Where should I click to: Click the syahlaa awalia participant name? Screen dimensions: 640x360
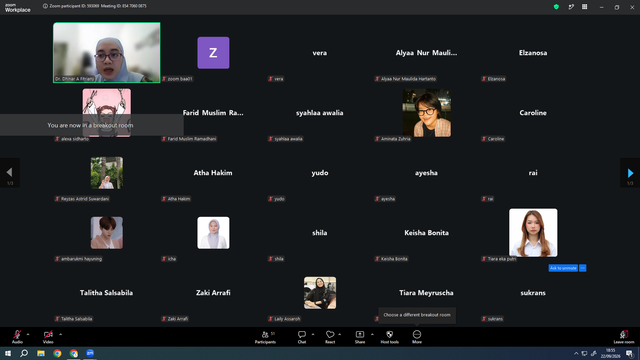(x=320, y=113)
